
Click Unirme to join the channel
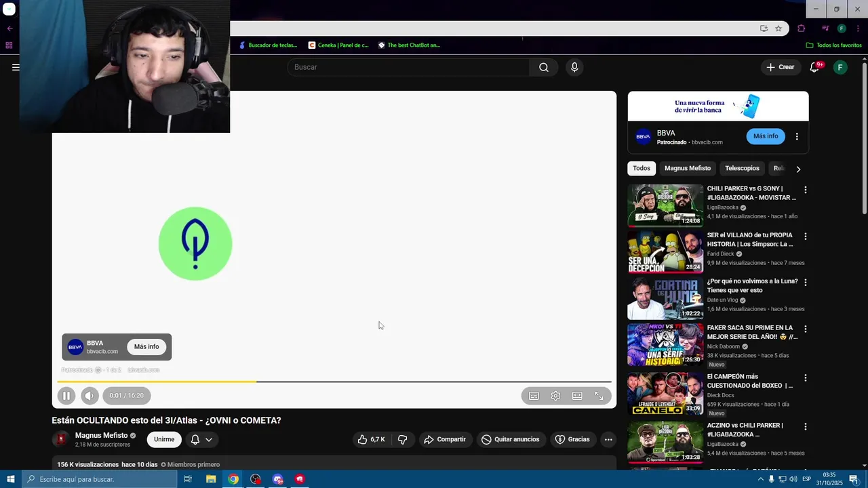pos(164,439)
